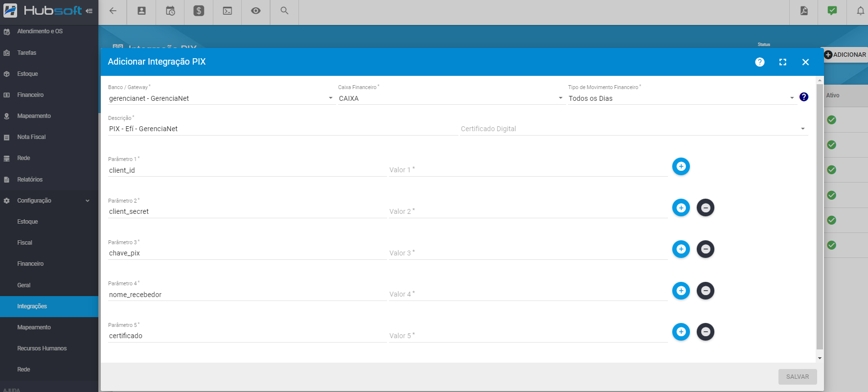Image resolution: width=868 pixels, height=392 pixels.
Task: Edit Parâmetro 4 nome_recebedor field
Action: pyautogui.click(x=247, y=295)
